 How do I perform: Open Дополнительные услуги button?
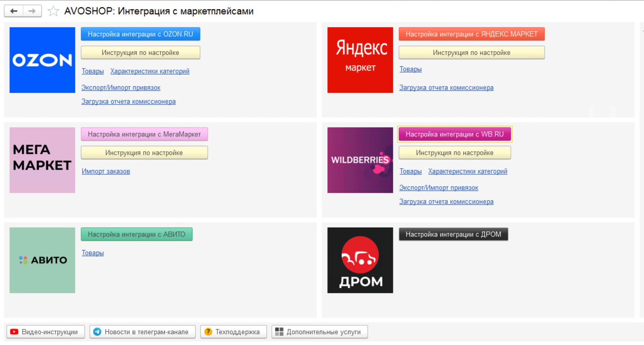pos(320,332)
